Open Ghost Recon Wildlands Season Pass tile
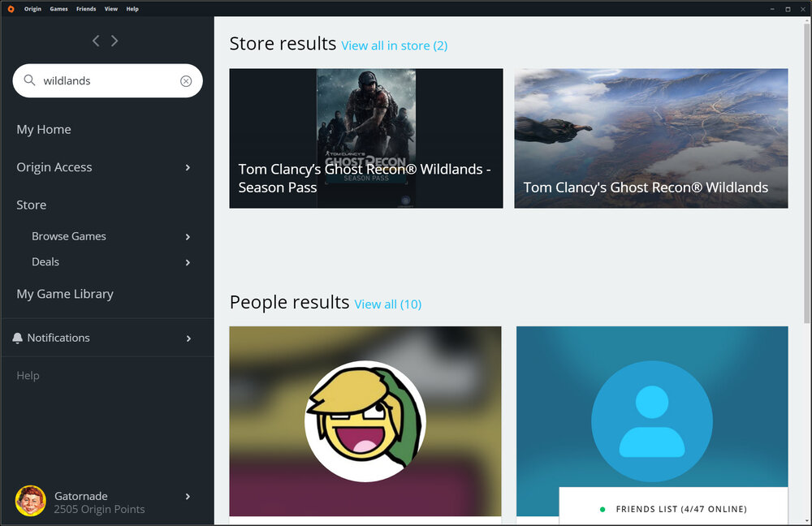Image resolution: width=812 pixels, height=526 pixels. tap(366, 138)
